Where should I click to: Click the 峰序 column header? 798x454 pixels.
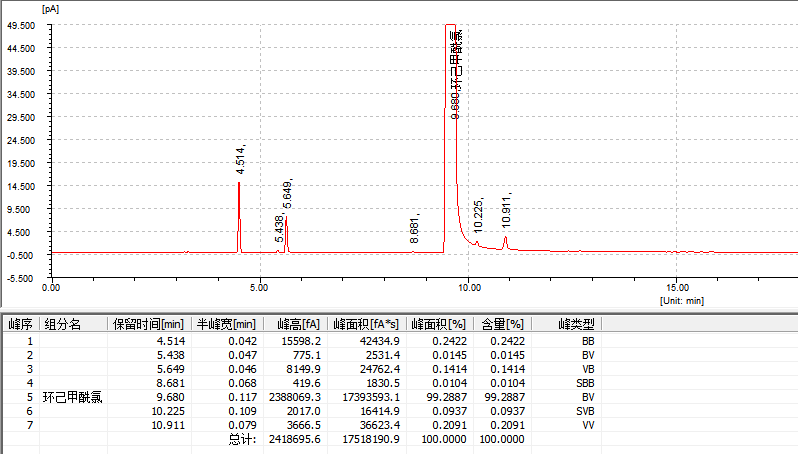20,324
